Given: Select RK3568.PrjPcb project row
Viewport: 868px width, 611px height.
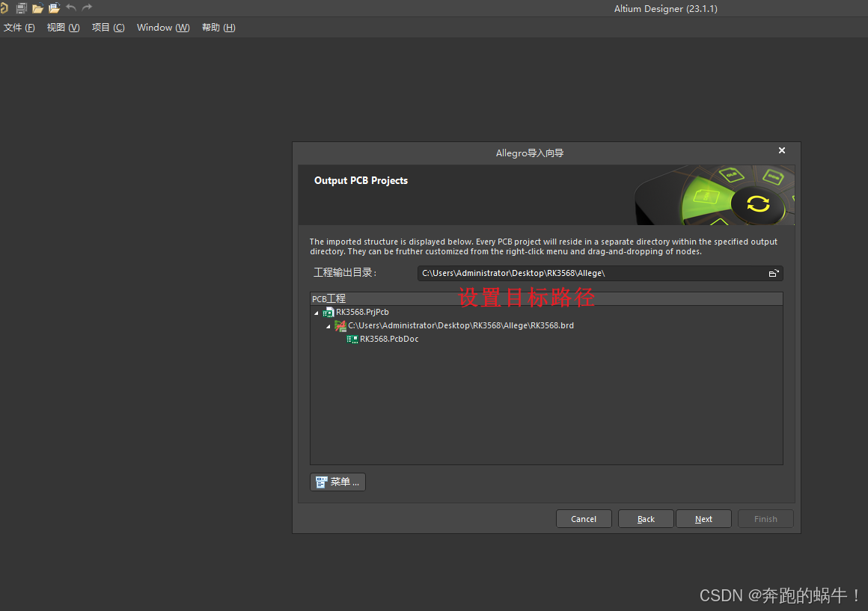Looking at the screenshot, I should (546, 312).
